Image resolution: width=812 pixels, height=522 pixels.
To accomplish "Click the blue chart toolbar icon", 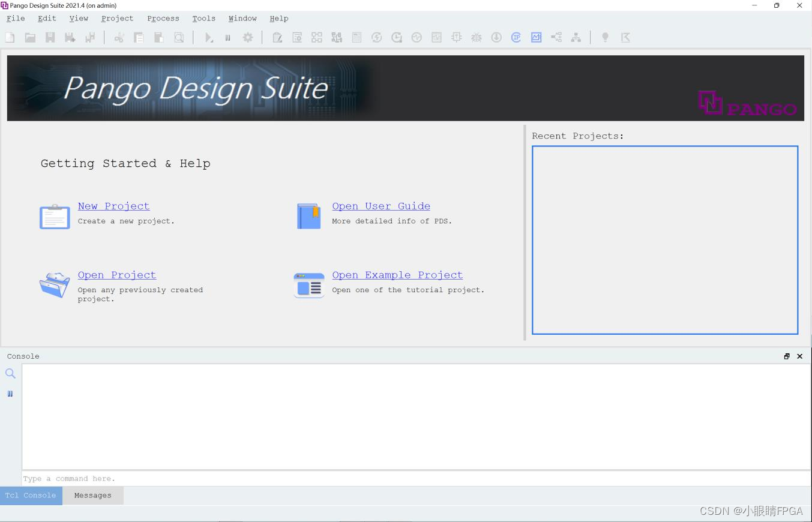I will click(x=536, y=37).
